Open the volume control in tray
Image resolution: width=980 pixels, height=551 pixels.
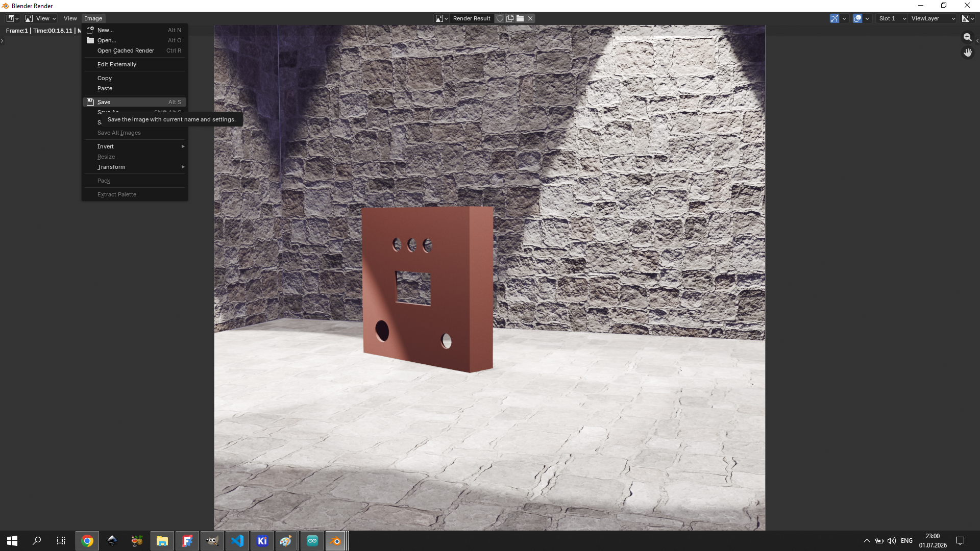[892, 541]
